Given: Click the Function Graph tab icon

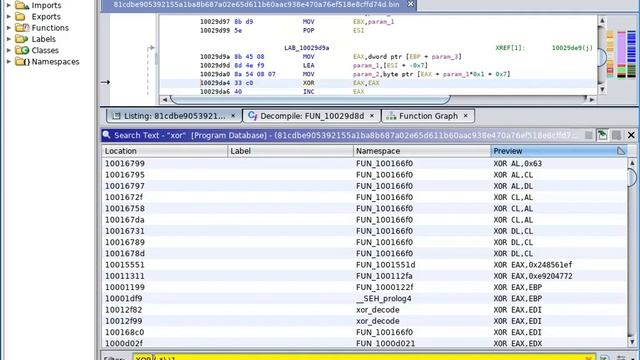Looking at the screenshot, I should tap(391, 116).
